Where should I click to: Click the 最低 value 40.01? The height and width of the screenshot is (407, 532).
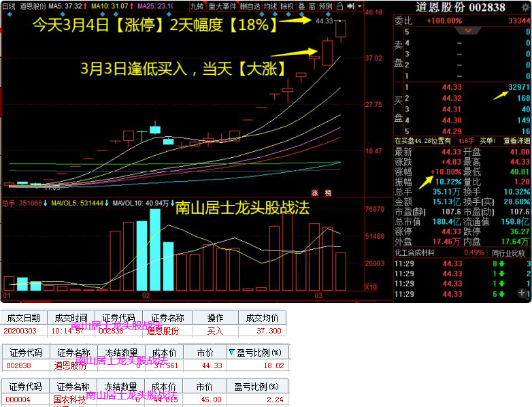520,172
